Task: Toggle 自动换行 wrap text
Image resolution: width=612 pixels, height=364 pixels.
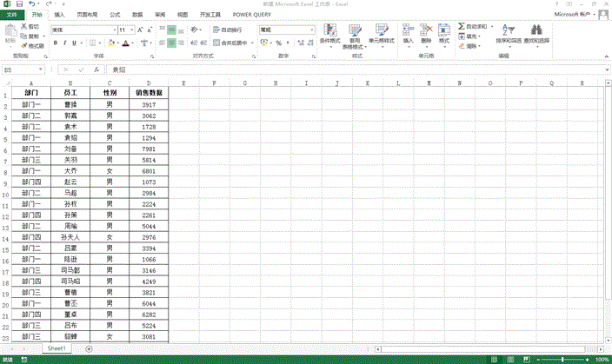Action: coord(217,30)
